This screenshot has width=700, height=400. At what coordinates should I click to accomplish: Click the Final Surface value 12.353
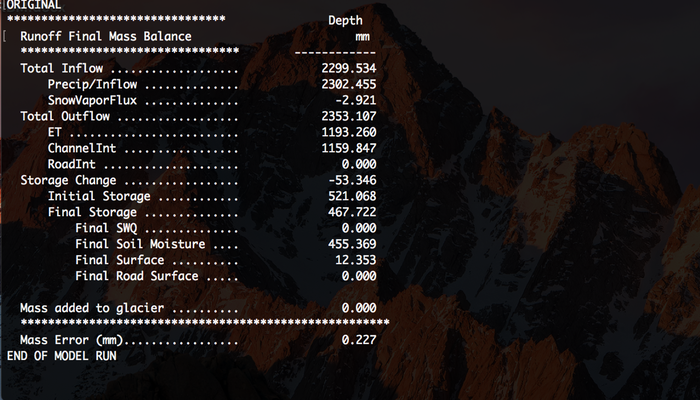pos(355,260)
